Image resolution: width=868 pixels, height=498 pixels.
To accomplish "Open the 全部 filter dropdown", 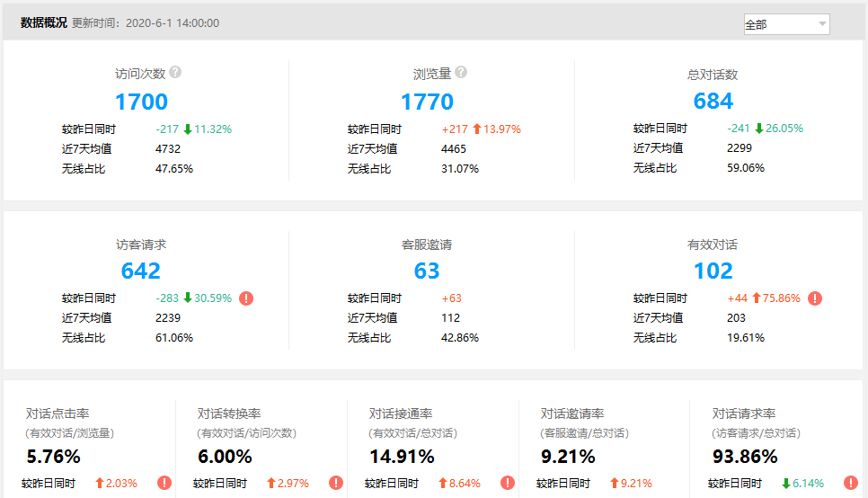I will coord(785,24).
